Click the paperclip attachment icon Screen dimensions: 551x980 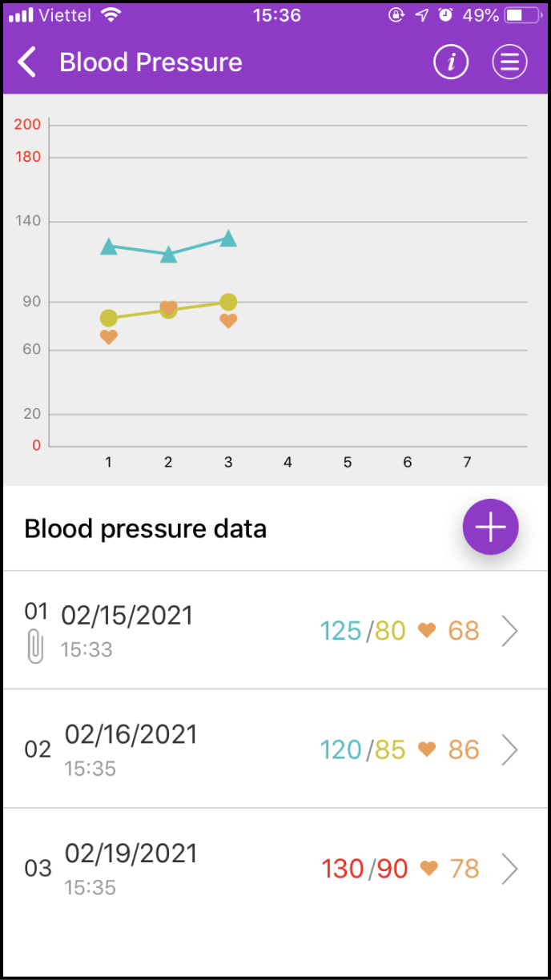coord(35,646)
